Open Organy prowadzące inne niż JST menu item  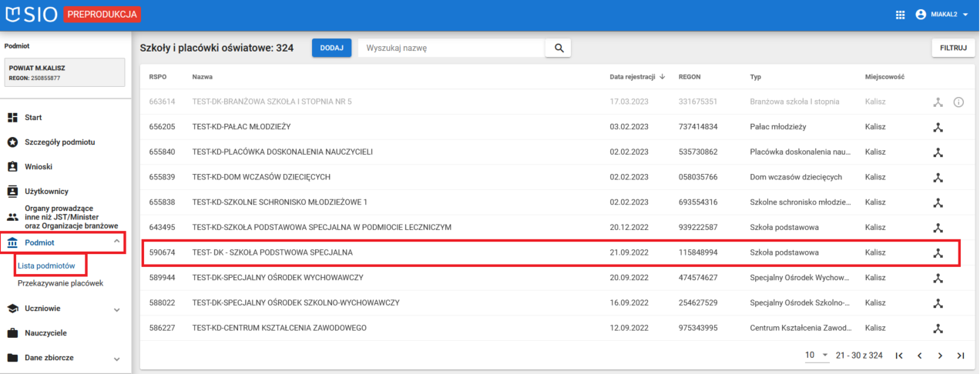[65, 217]
